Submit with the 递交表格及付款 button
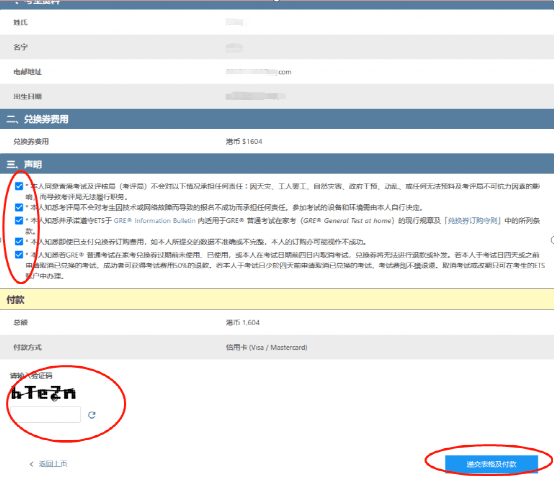The width and height of the screenshot is (554, 477). [491, 464]
